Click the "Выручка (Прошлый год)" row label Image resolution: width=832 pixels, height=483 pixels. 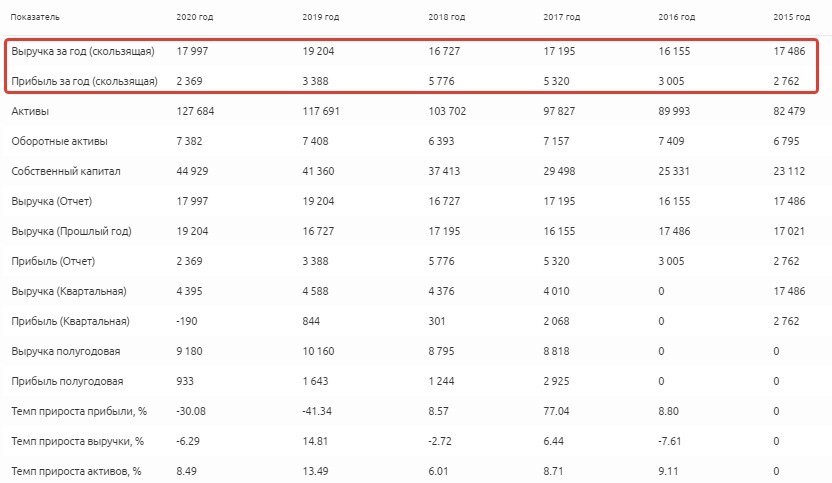(x=70, y=231)
